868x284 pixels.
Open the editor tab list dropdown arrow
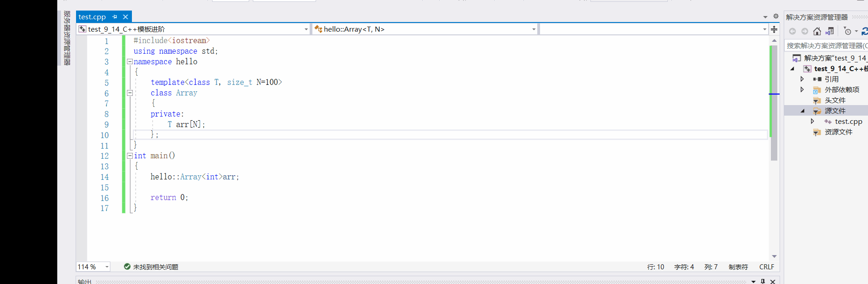pyautogui.click(x=765, y=17)
